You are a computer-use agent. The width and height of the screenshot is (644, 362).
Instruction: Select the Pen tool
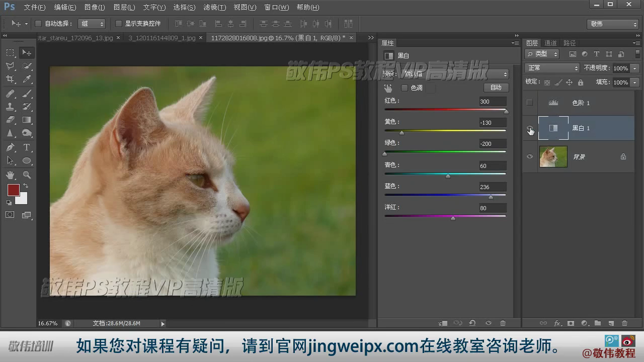tap(10, 147)
